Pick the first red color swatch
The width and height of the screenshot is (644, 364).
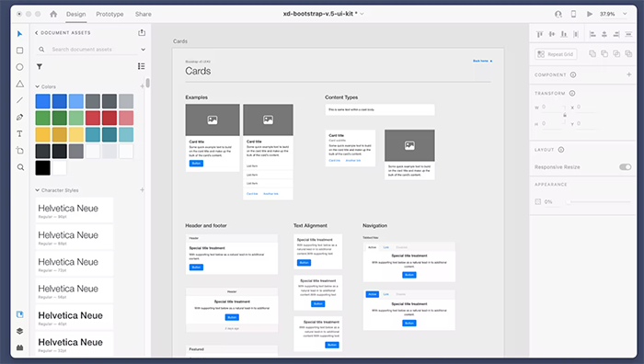pyautogui.click(x=93, y=118)
